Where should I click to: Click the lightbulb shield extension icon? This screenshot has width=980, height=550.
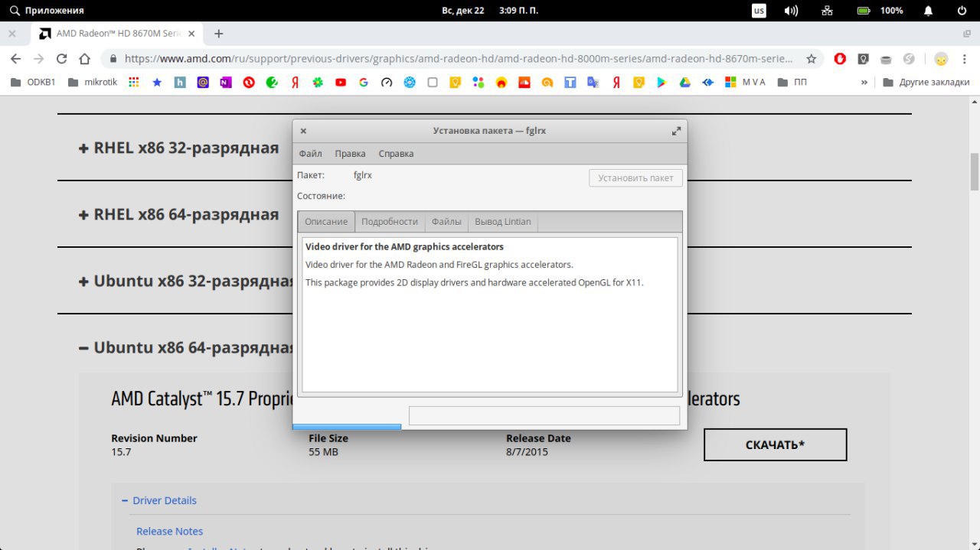click(863, 58)
